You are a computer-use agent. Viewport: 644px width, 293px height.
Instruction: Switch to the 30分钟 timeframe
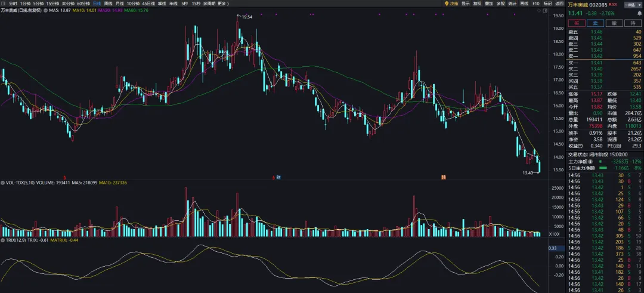pos(68,4)
